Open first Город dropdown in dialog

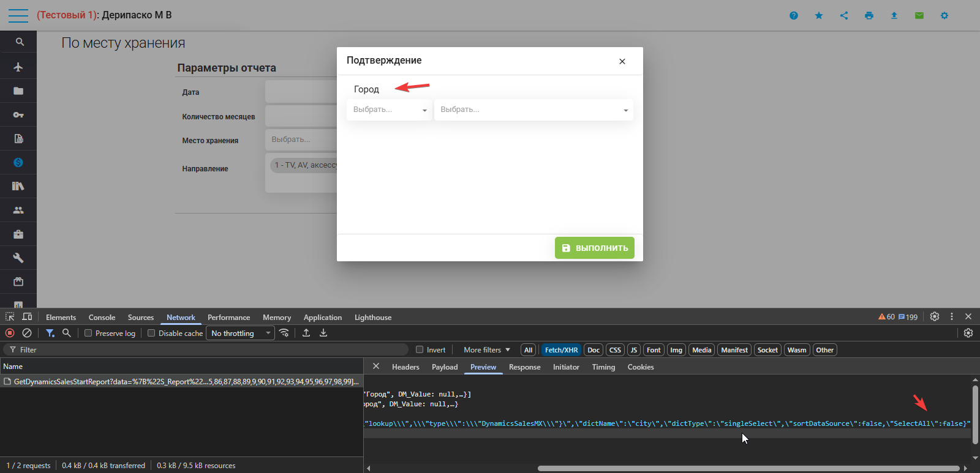coord(390,110)
